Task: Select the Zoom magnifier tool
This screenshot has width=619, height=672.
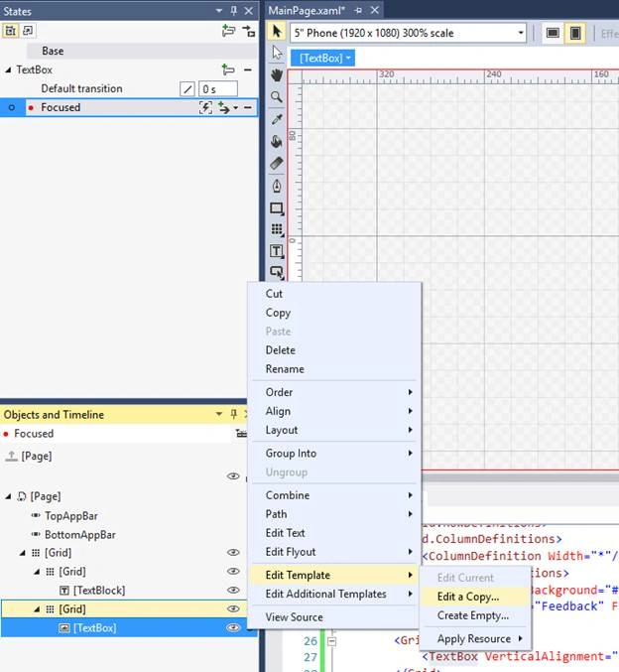Action: pos(277,97)
